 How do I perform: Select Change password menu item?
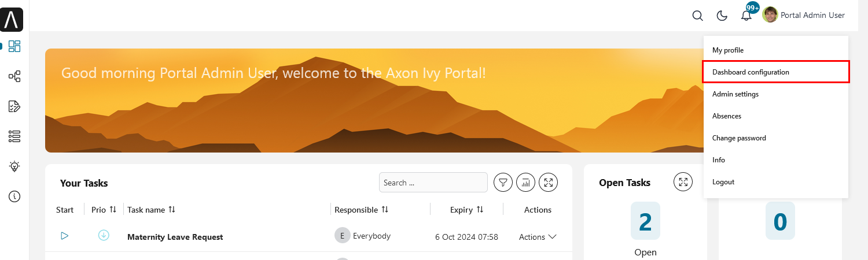776,138
